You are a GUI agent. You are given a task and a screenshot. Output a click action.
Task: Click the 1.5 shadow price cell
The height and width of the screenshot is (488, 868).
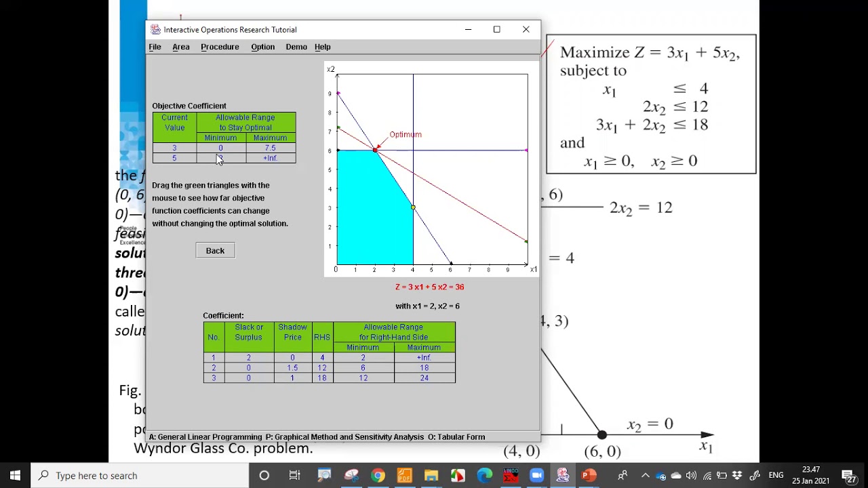(x=292, y=367)
